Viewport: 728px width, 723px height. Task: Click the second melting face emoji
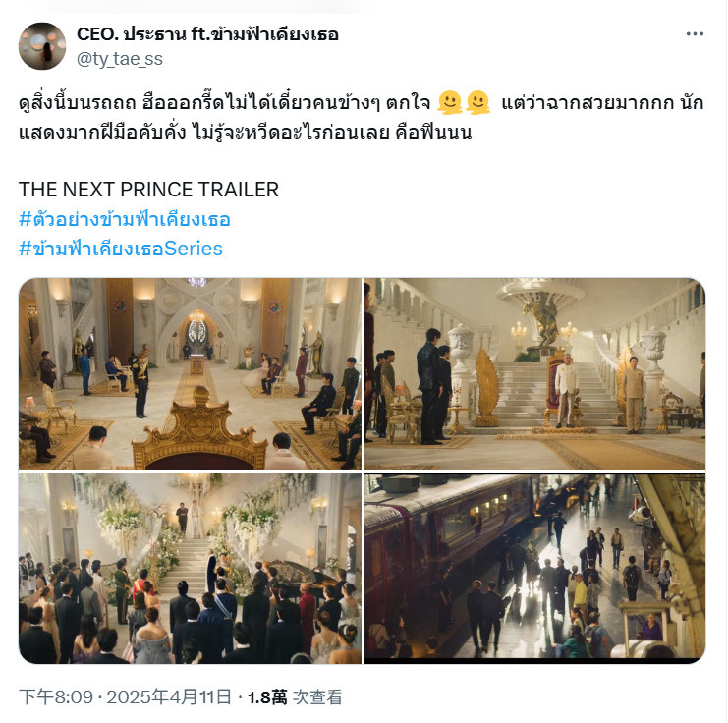point(478,102)
